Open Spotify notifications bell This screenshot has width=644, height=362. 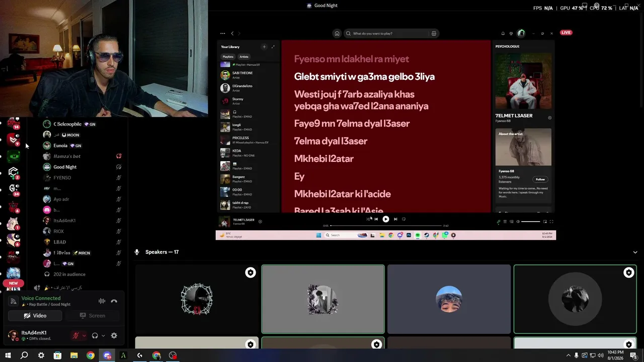click(x=503, y=34)
